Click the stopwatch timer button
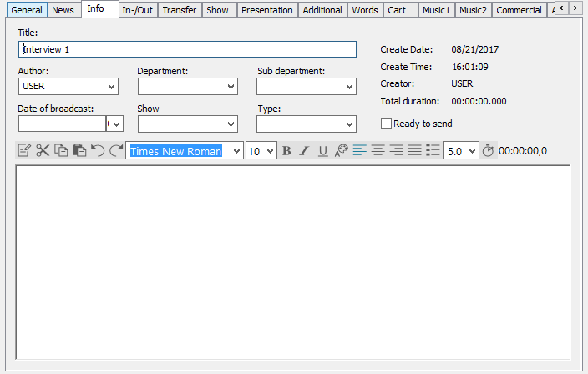Image resolution: width=588 pixels, height=374 pixels. 489,151
